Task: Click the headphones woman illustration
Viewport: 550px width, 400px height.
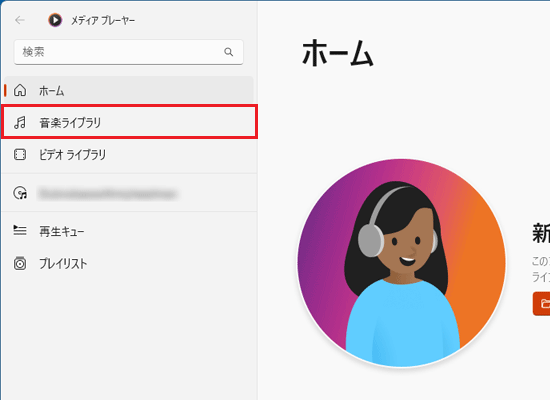Action: (402, 263)
